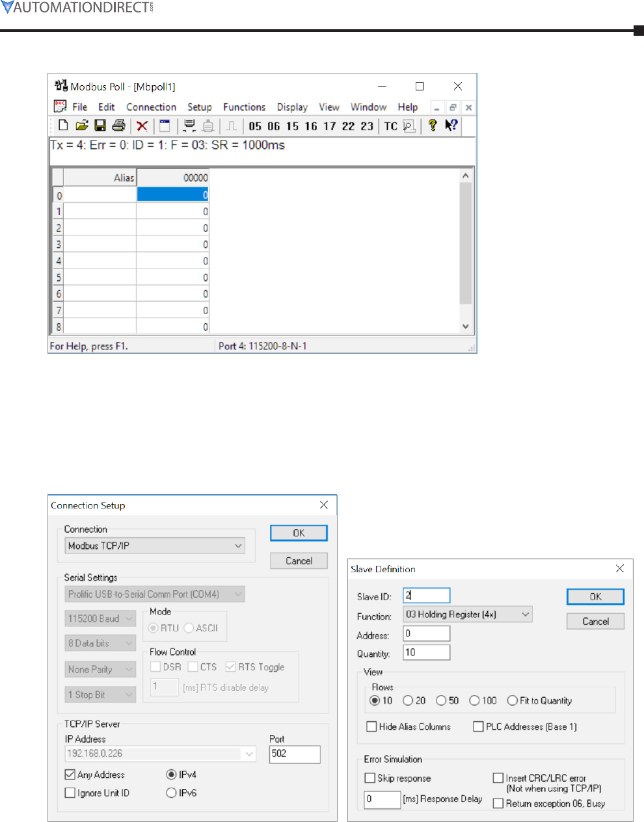Image resolution: width=644 pixels, height=822 pixels.
Task: Click the TC test center toolbar button
Action: 390,126
